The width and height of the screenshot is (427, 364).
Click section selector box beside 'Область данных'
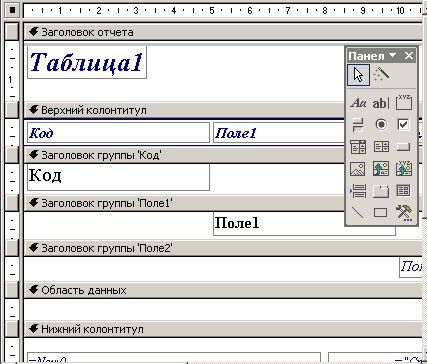(x=12, y=290)
